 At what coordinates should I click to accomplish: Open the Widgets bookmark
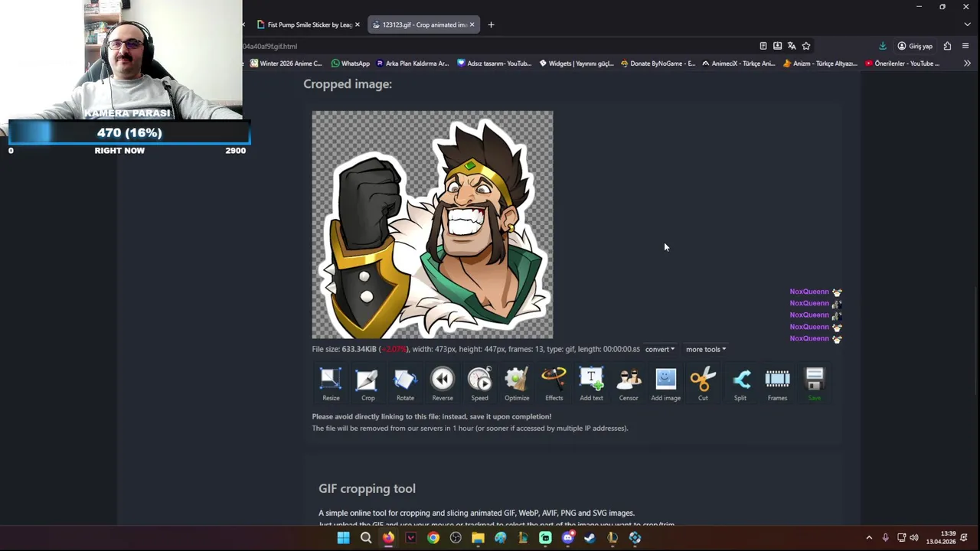coord(577,64)
